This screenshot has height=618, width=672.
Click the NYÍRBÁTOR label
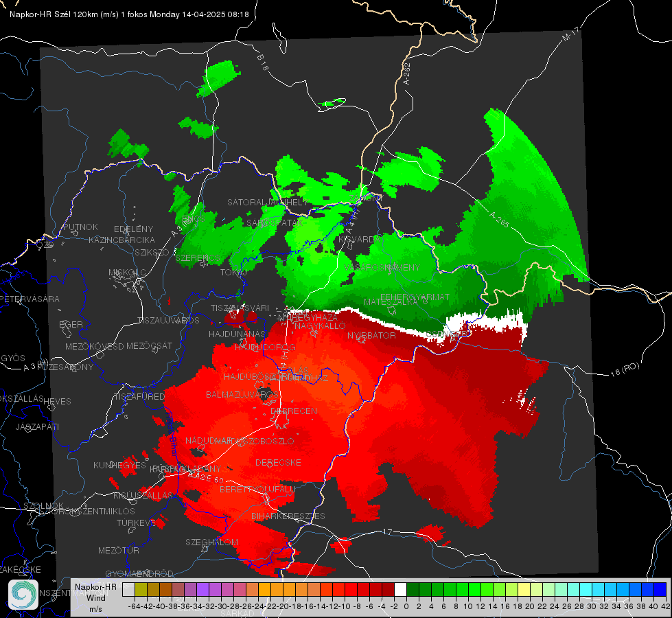(371, 335)
